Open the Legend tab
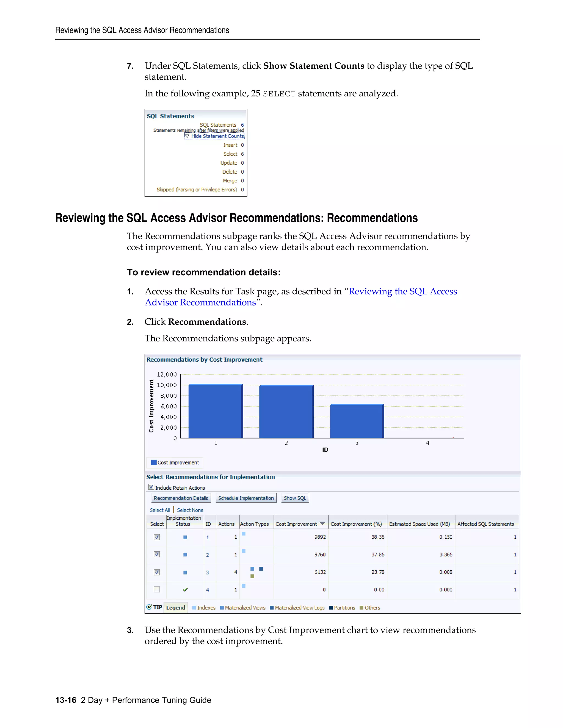 pos(175,608)
